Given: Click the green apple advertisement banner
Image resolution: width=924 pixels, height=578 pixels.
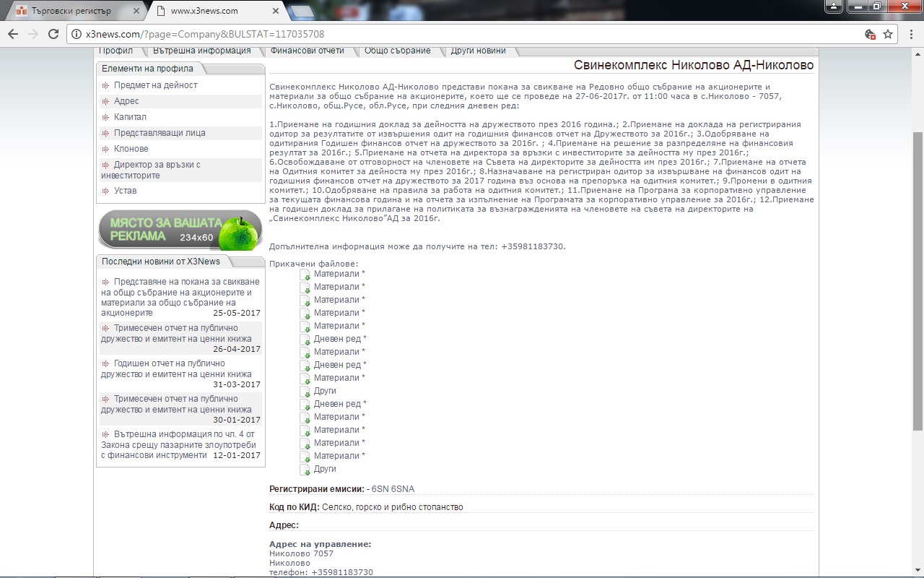Looking at the screenshot, I should tap(180, 230).
